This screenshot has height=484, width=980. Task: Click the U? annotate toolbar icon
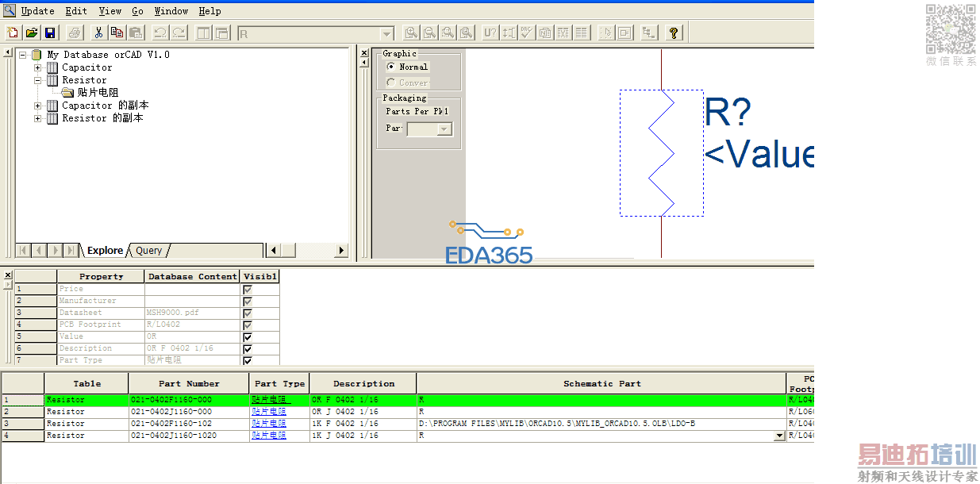point(490,33)
